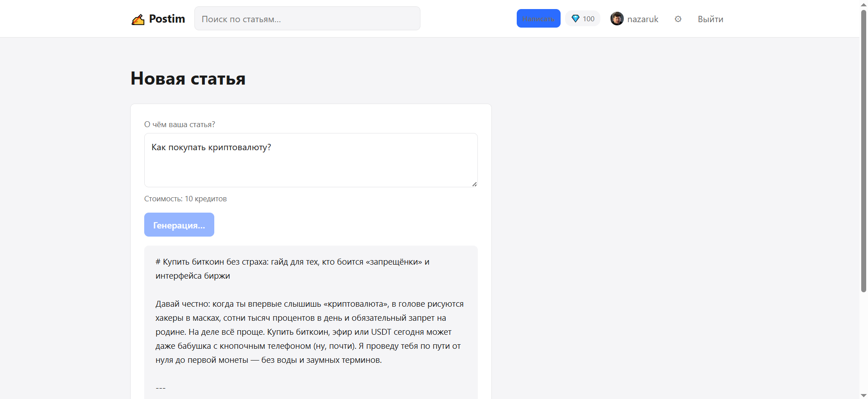Click the scrollbar up arrow
The image size is (868, 399).
point(863,4)
